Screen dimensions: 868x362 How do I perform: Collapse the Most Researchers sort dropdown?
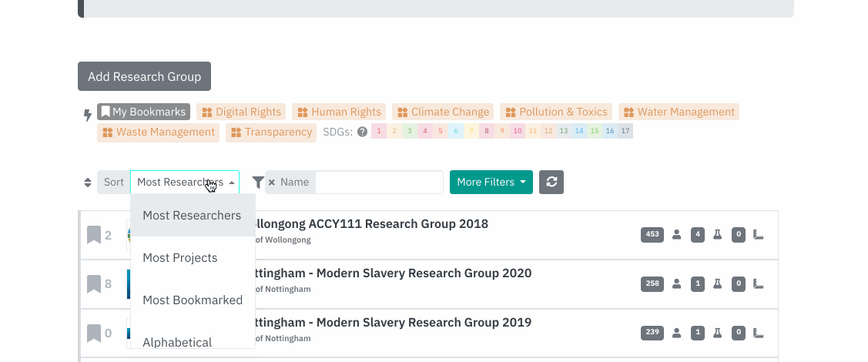tap(185, 182)
